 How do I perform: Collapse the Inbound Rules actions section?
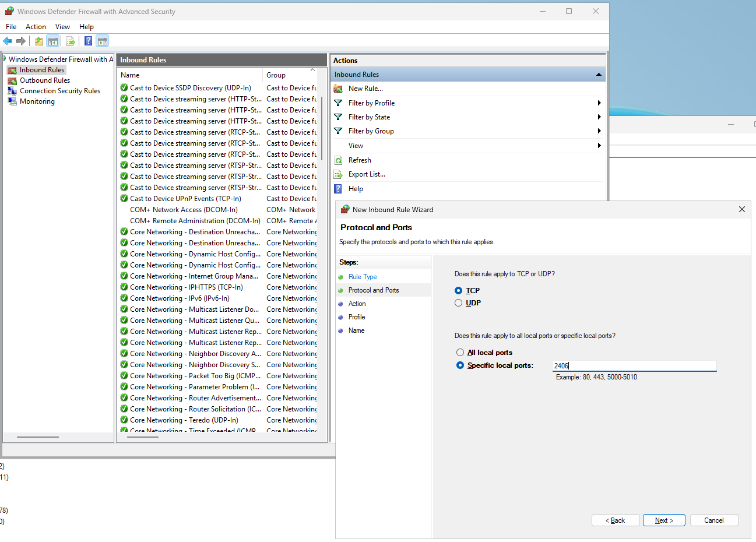point(598,75)
